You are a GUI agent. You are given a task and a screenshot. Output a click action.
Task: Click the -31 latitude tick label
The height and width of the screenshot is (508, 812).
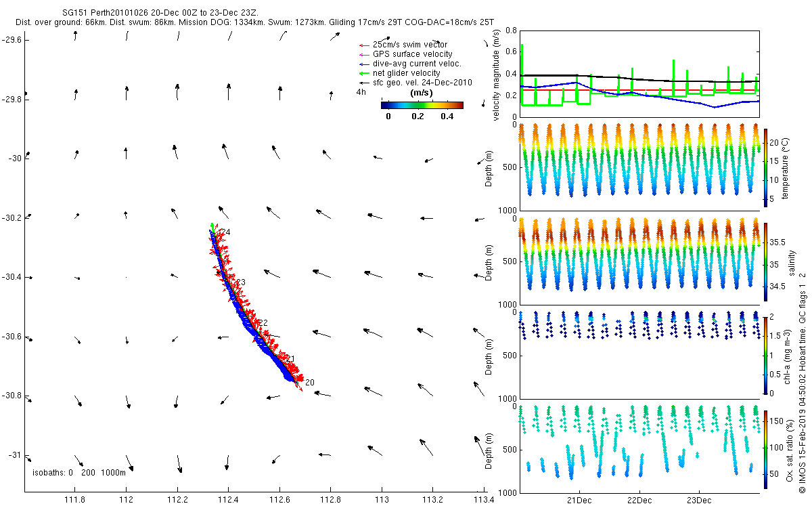[x=14, y=454]
